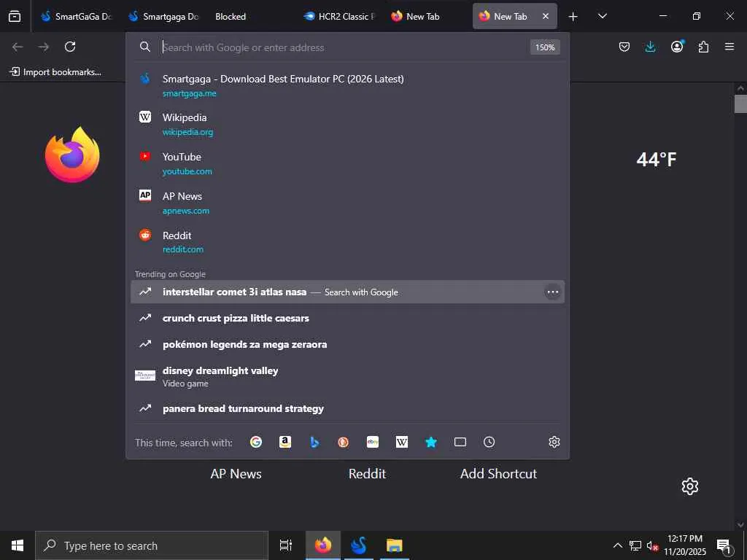Click the address bar search field
The height and width of the screenshot is (560, 747).
tap(343, 47)
